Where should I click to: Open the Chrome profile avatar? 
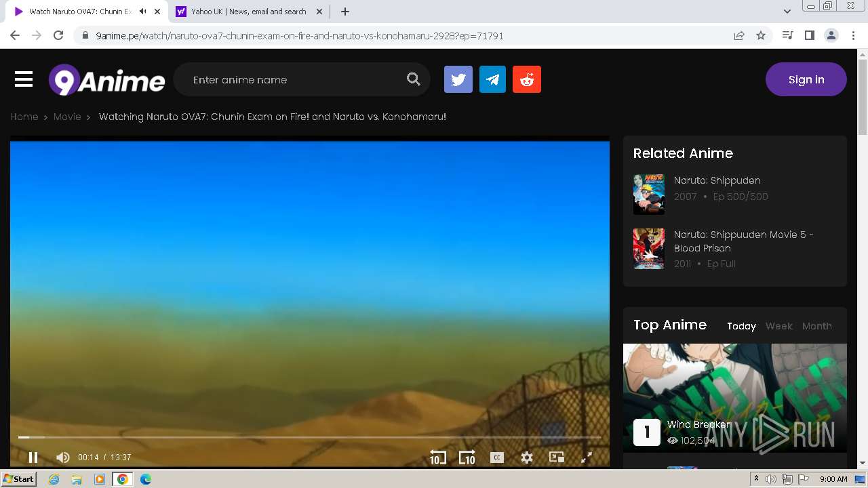[x=831, y=36]
